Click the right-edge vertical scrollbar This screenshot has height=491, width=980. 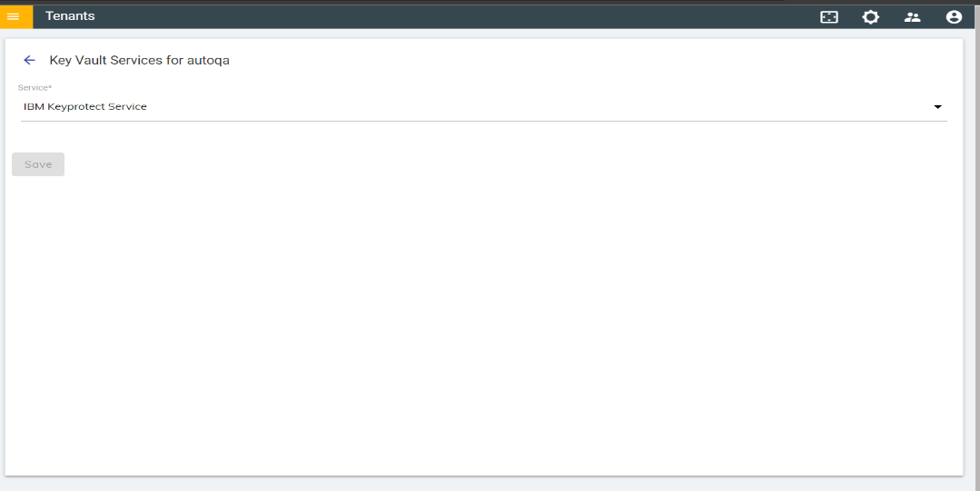[975, 254]
